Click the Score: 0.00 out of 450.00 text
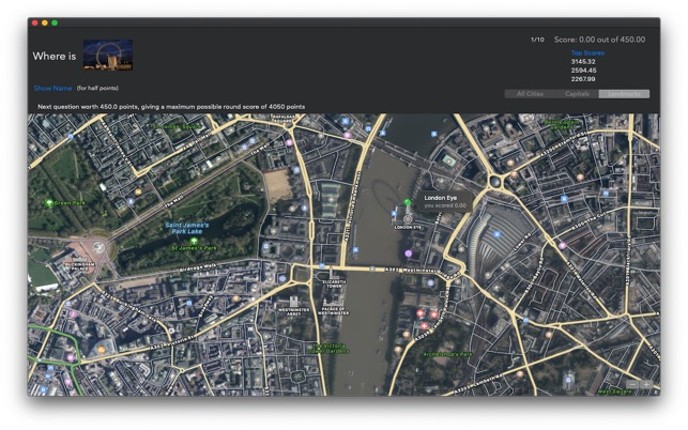Image resolution: width=688 pixels, height=430 pixels. [x=599, y=39]
